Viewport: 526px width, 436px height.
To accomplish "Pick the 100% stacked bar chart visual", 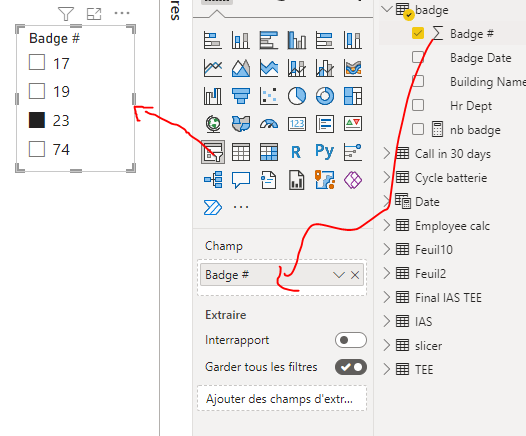I will pos(325,40).
